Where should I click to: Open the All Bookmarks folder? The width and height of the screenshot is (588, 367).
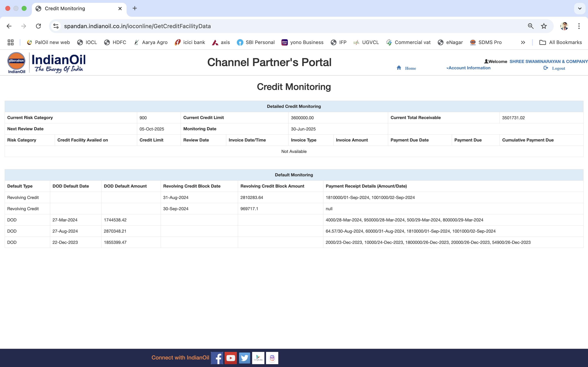click(561, 42)
